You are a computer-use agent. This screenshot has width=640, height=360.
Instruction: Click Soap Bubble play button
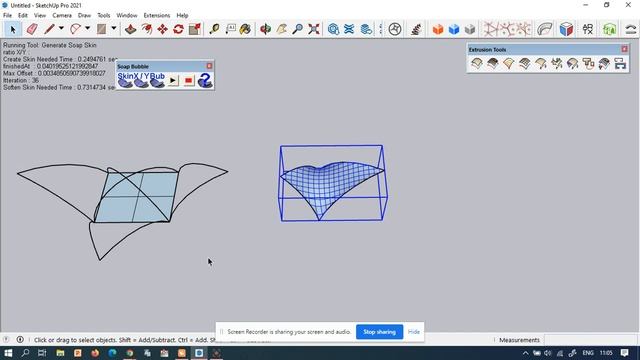[x=173, y=80]
